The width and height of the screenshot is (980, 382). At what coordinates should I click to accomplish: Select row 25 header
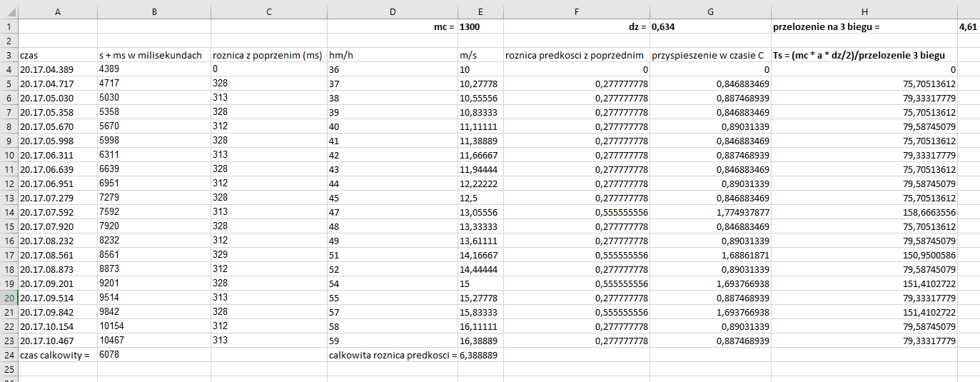pos(9,369)
